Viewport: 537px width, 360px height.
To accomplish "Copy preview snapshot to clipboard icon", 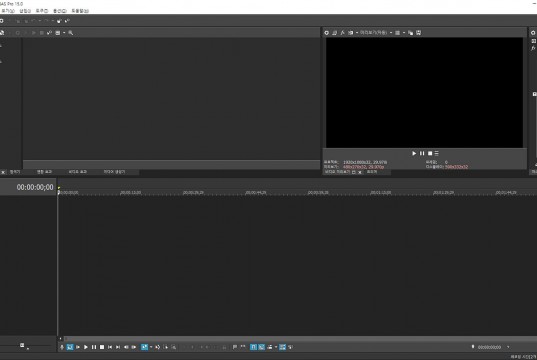I will click(410, 33).
